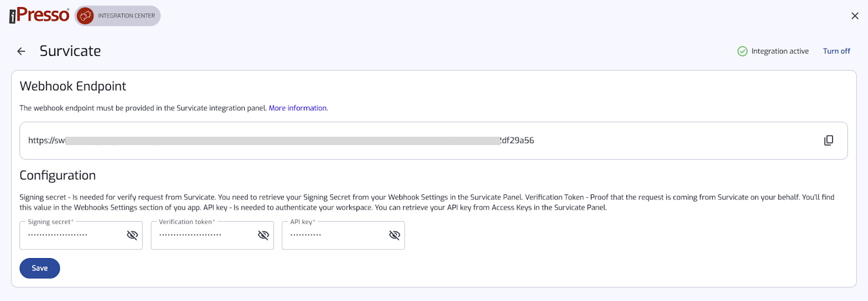The image size is (868, 301).
Task: Click the iPresso logo
Action: tap(39, 15)
